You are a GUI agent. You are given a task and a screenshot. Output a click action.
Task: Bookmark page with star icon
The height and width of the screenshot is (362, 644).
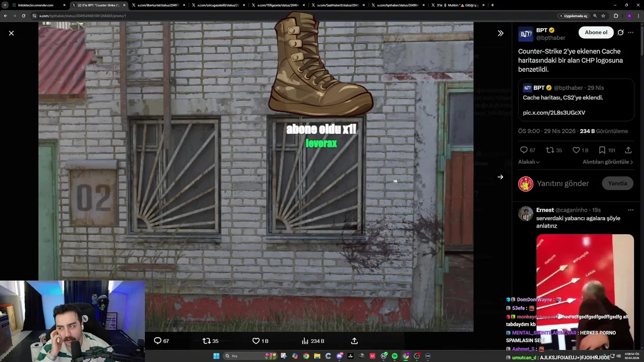click(x=603, y=16)
